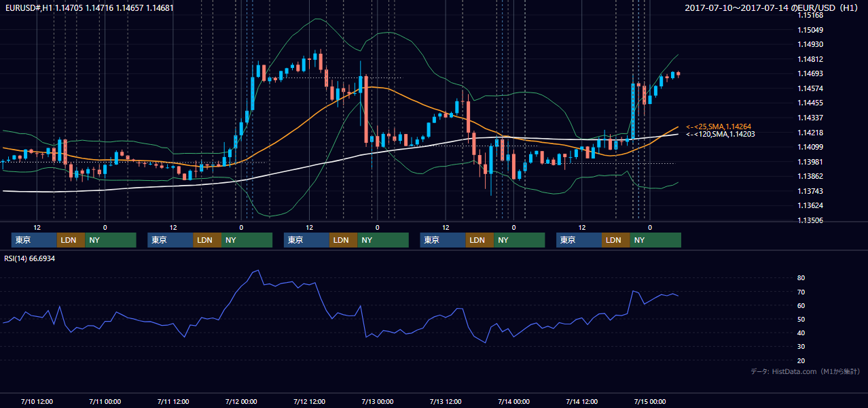
Task: Click RSI scale value 20
Action: pos(801,360)
